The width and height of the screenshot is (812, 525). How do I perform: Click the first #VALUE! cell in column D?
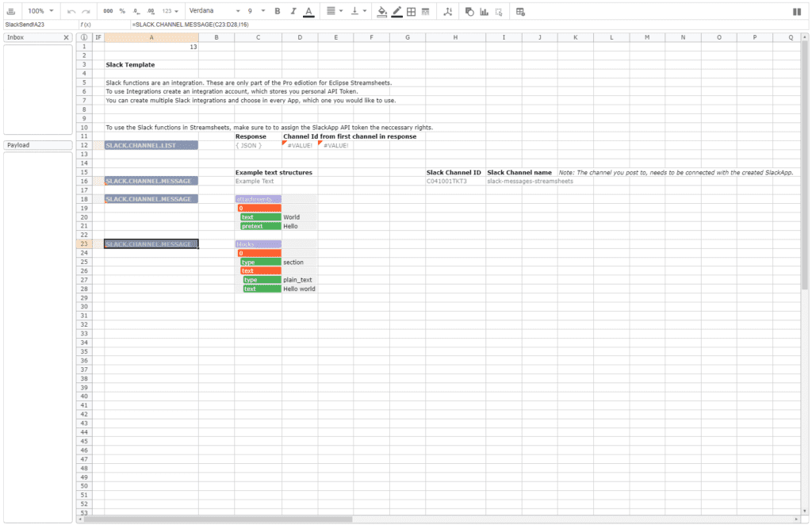tap(300, 145)
